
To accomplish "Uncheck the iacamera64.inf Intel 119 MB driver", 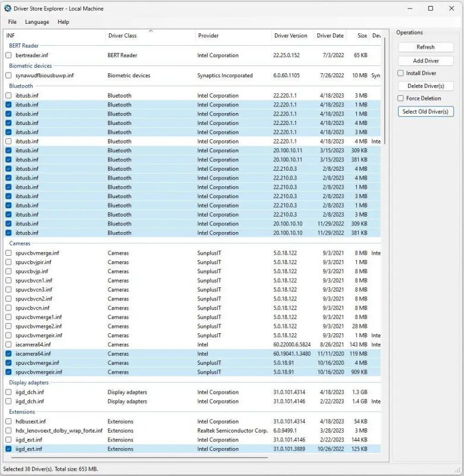I will pyautogui.click(x=8, y=353).
